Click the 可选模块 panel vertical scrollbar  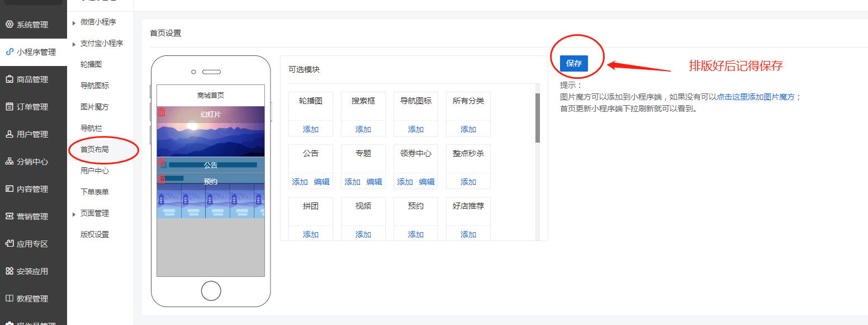coord(537,117)
